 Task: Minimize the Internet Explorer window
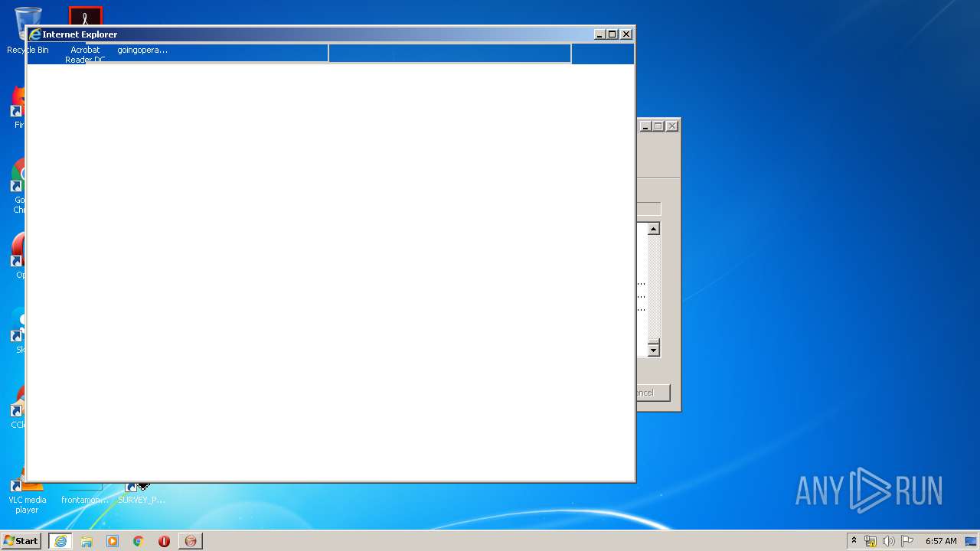click(x=599, y=34)
